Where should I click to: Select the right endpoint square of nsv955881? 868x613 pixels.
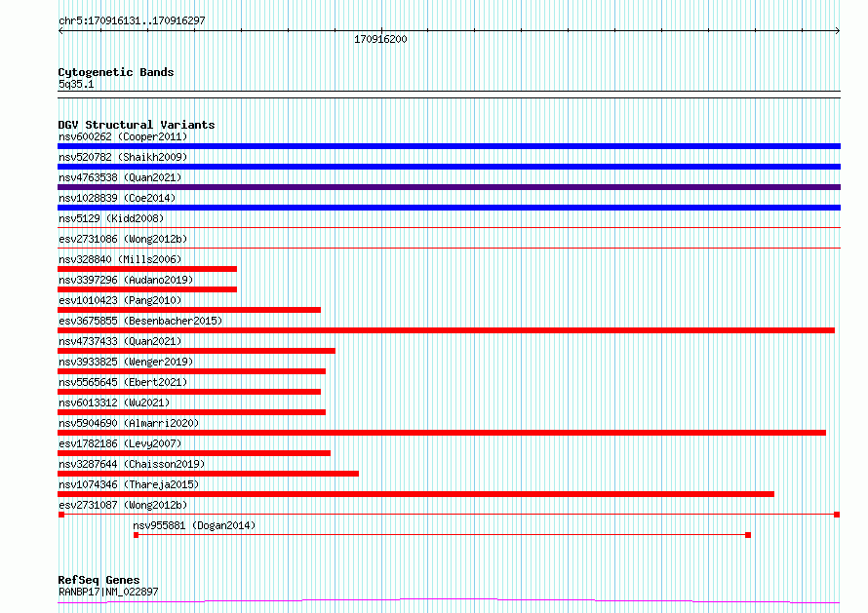coord(748,535)
